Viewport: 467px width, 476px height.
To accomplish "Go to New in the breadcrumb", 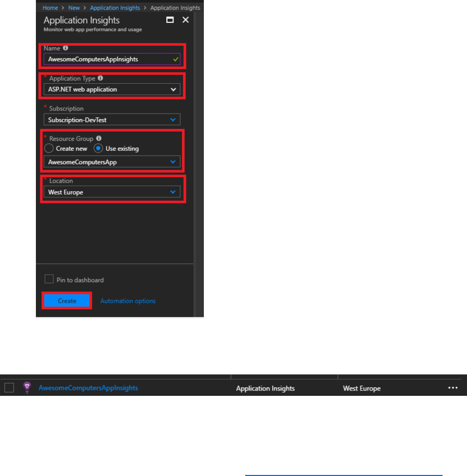I will point(74,8).
